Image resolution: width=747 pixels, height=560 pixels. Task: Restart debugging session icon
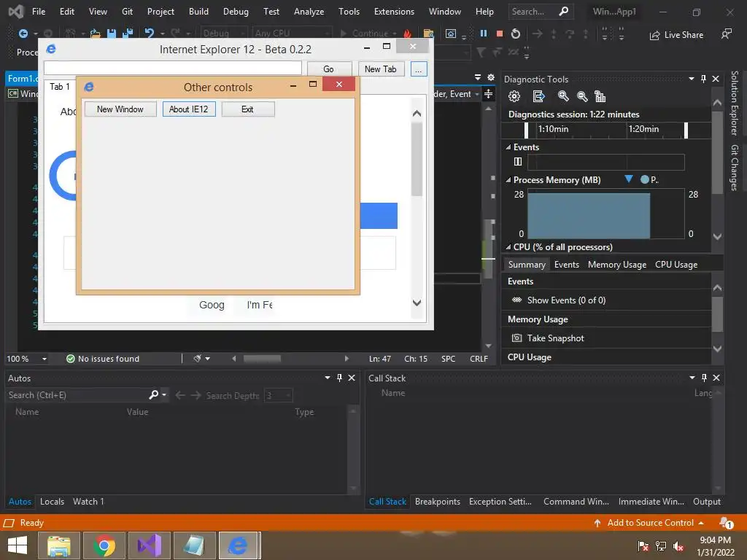(x=516, y=34)
